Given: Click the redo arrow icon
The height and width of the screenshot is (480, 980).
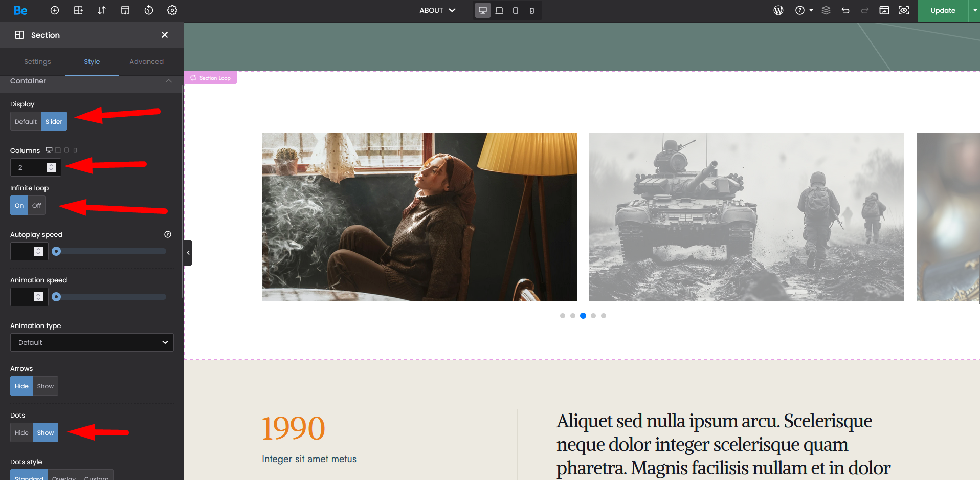Looking at the screenshot, I should 865,10.
